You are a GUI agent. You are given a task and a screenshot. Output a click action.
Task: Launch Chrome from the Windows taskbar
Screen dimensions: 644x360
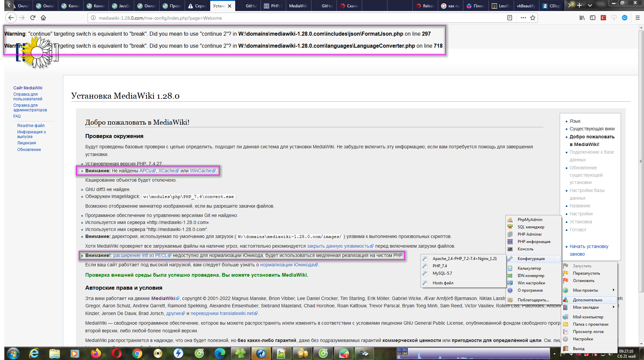pyautogui.click(x=137, y=353)
